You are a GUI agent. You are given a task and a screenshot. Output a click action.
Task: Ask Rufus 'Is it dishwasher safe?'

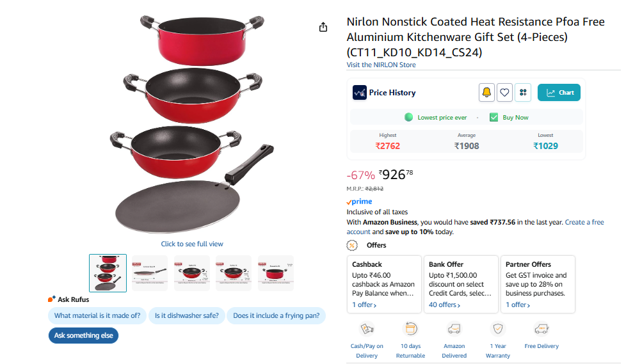click(x=187, y=315)
